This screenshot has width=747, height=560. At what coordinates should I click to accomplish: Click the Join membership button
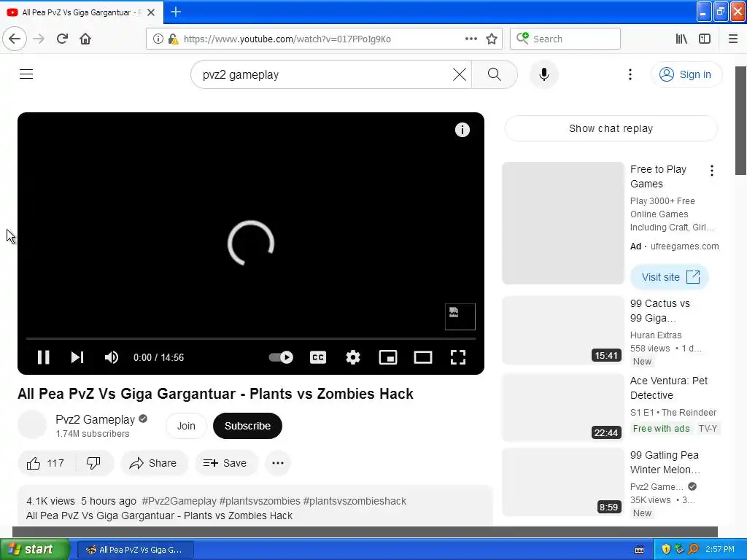click(x=186, y=426)
